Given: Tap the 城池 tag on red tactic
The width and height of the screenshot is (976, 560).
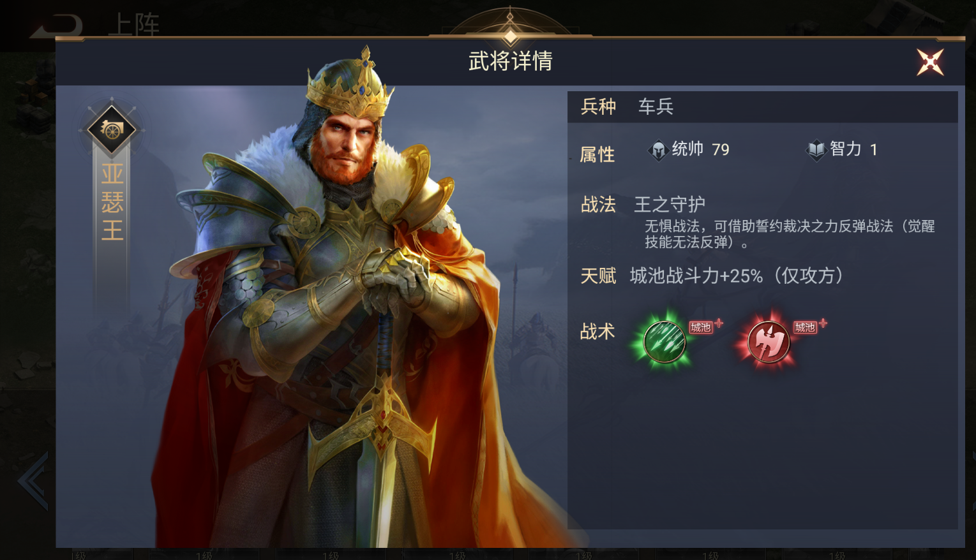Looking at the screenshot, I should 805,327.
